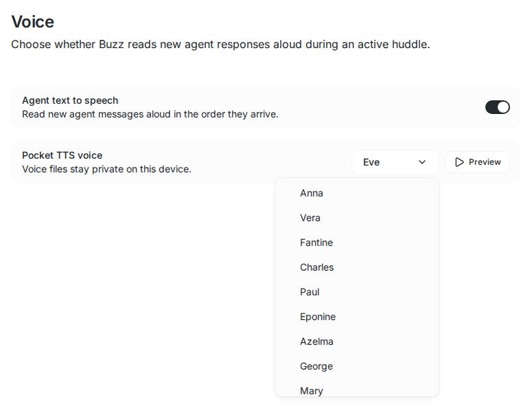Click the Buzz huddle description sentence

coord(220,45)
